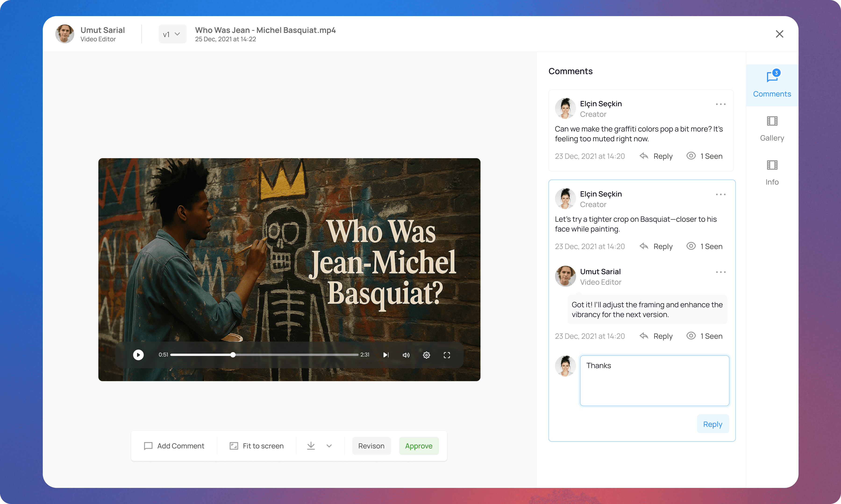
Task: Click the reply text field containing Thanks
Action: point(654,380)
